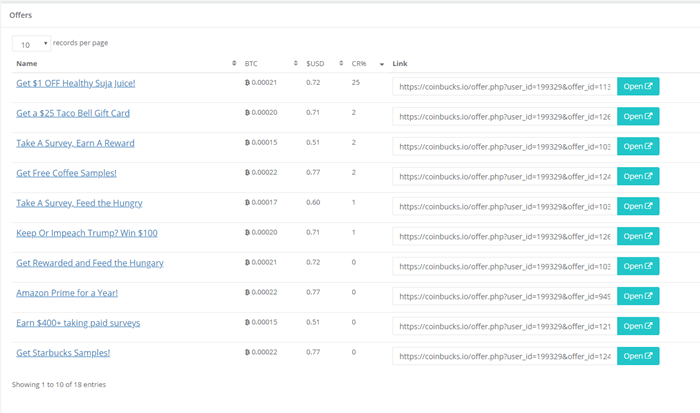Open 'Get Free Coffee Samples!' link

(66, 173)
